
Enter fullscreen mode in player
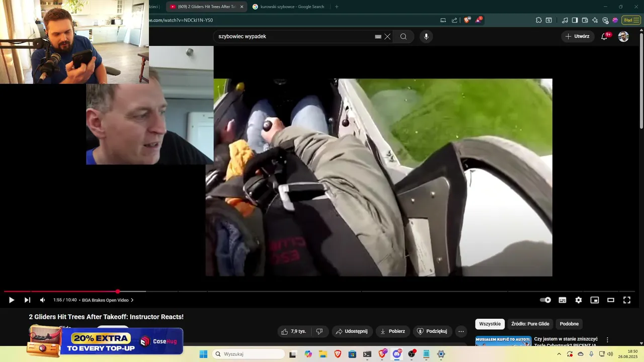[627, 300]
